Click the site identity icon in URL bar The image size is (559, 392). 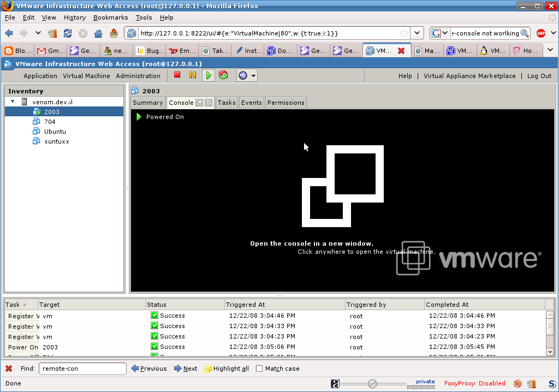(x=132, y=33)
